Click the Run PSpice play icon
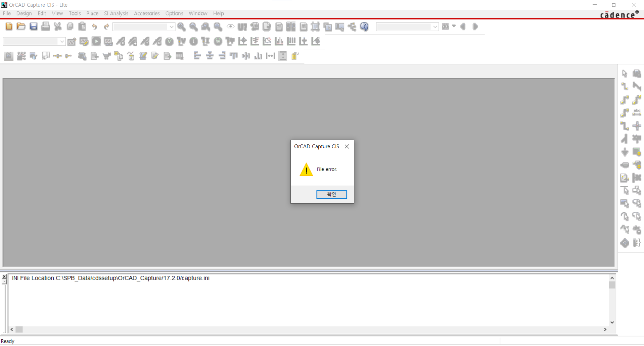The height and width of the screenshot is (346, 644). point(96,41)
